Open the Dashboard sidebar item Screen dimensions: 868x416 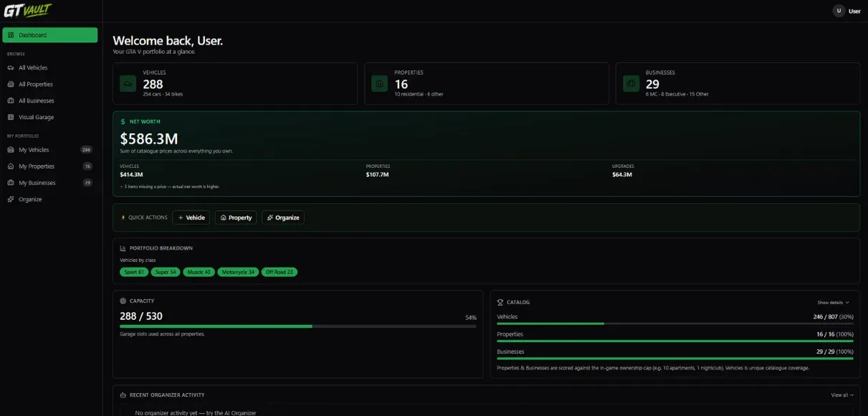[50, 35]
